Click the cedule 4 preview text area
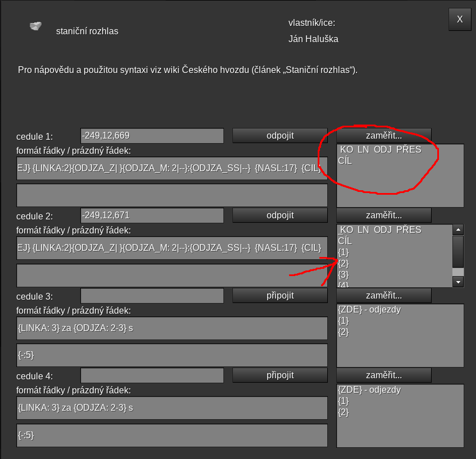This screenshot has width=476, height=459. [x=400, y=416]
